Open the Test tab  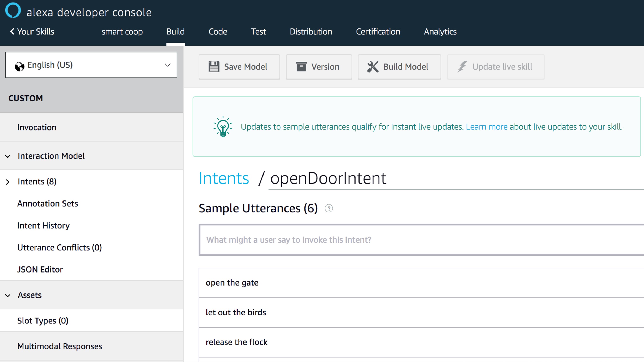coord(258,32)
